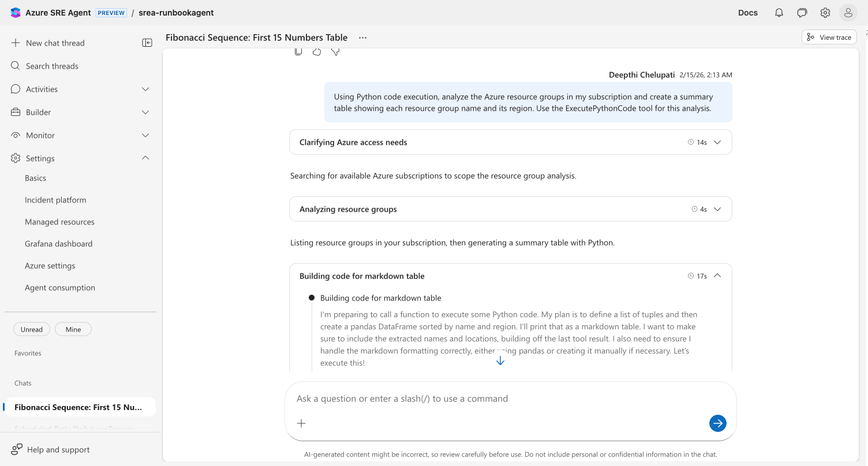Image resolution: width=868 pixels, height=466 pixels.
Task: Click the plus icon to add an attachment
Action: 301,423
